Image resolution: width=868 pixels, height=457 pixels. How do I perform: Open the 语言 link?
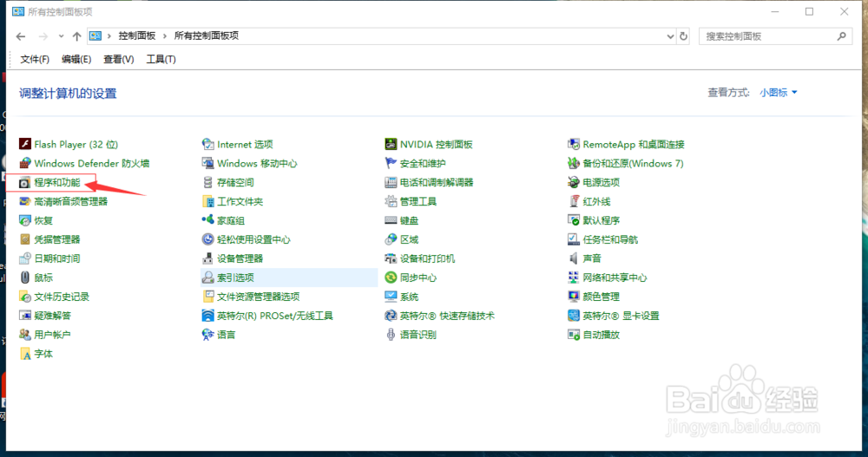coord(226,335)
